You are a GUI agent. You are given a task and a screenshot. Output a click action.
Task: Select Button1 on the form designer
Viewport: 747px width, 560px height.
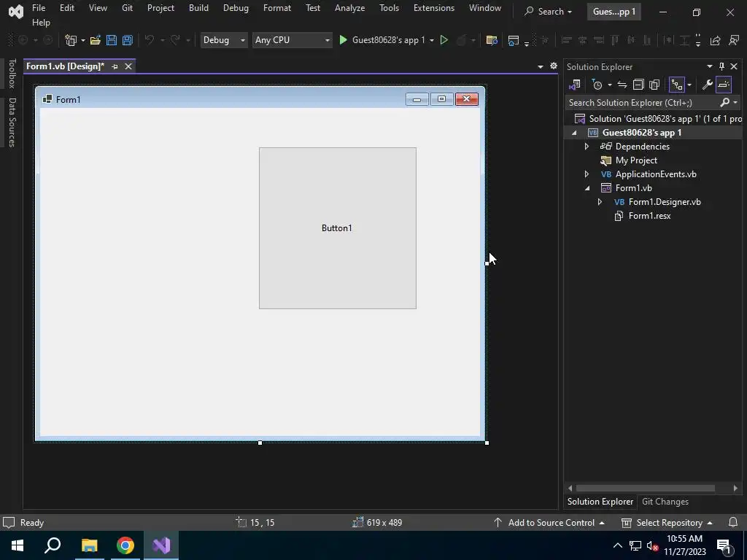(x=337, y=228)
